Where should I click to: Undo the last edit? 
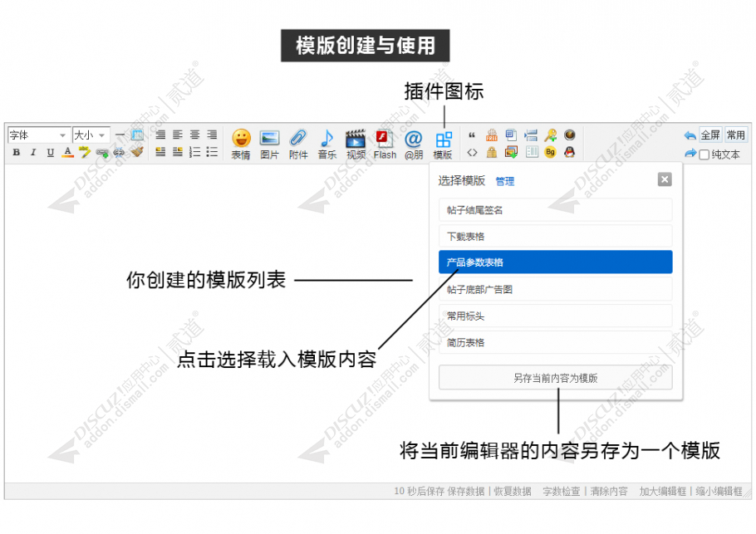(x=690, y=135)
